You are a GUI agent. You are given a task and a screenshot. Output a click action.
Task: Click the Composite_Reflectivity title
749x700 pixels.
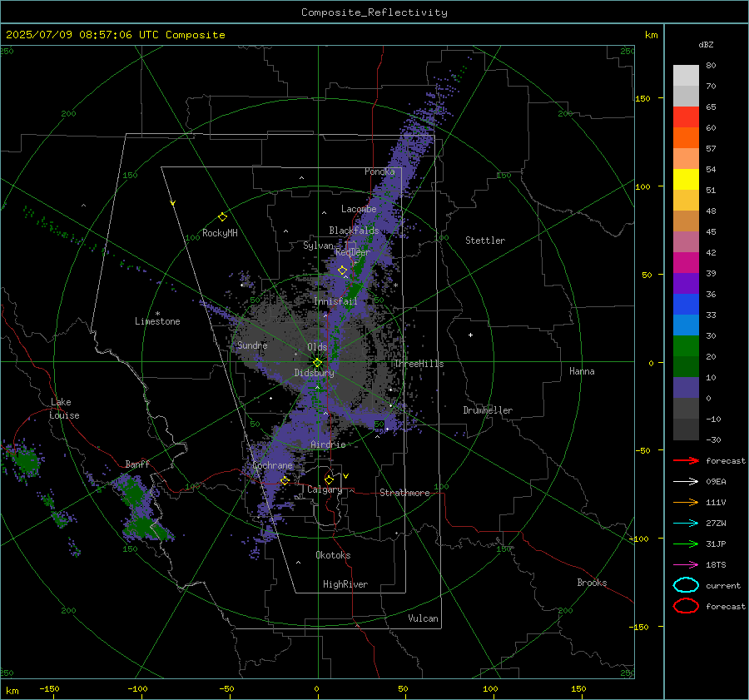374,12
